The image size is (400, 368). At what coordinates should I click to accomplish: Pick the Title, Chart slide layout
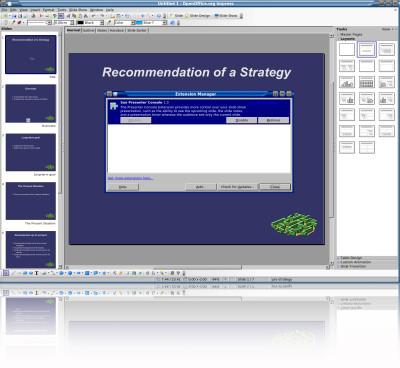coord(347,82)
